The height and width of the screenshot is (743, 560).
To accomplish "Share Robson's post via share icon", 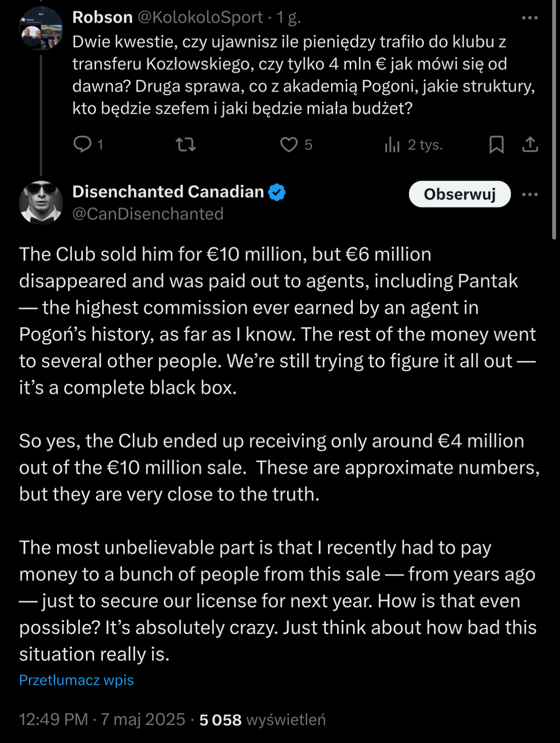I will click(530, 144).
